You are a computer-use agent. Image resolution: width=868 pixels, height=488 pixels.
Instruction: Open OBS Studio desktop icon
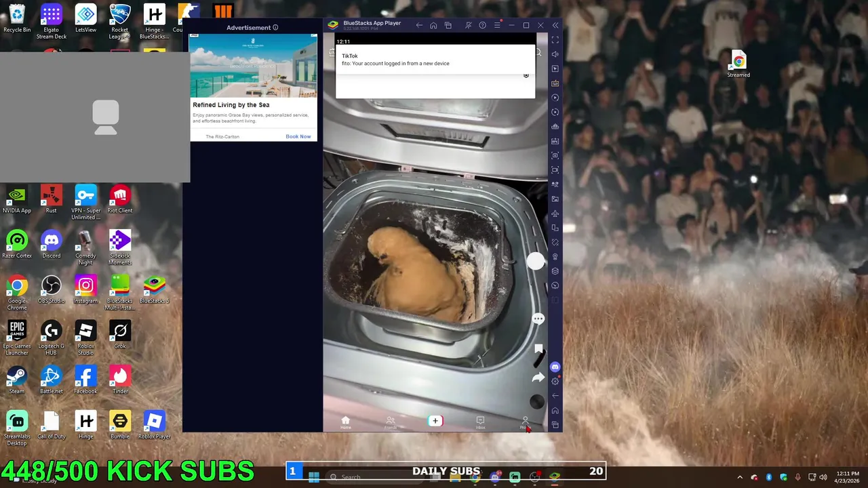[51, 289]
